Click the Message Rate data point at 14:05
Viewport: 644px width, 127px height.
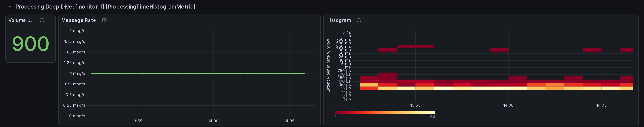click(x=289, y=74)
